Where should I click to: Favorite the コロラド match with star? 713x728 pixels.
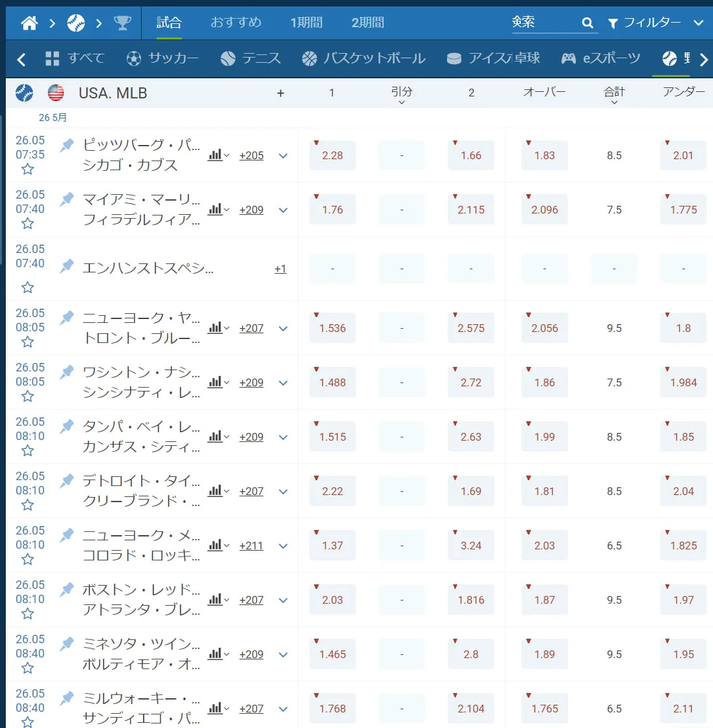[28, 560]
